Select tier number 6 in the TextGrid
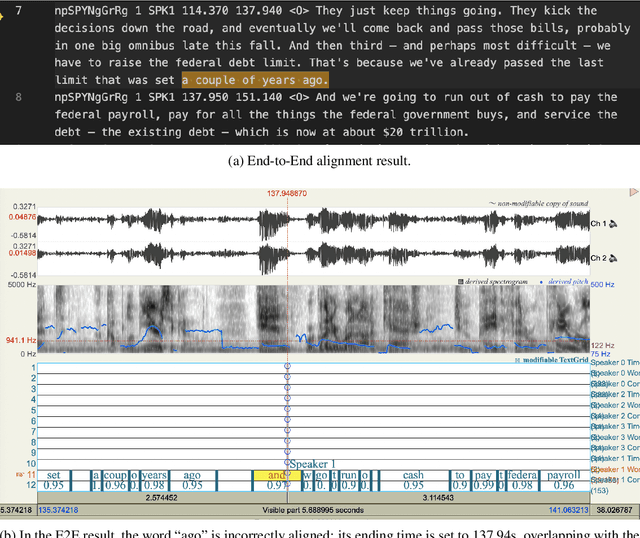This screenshot has width=640, height=538. coord(33,421)
